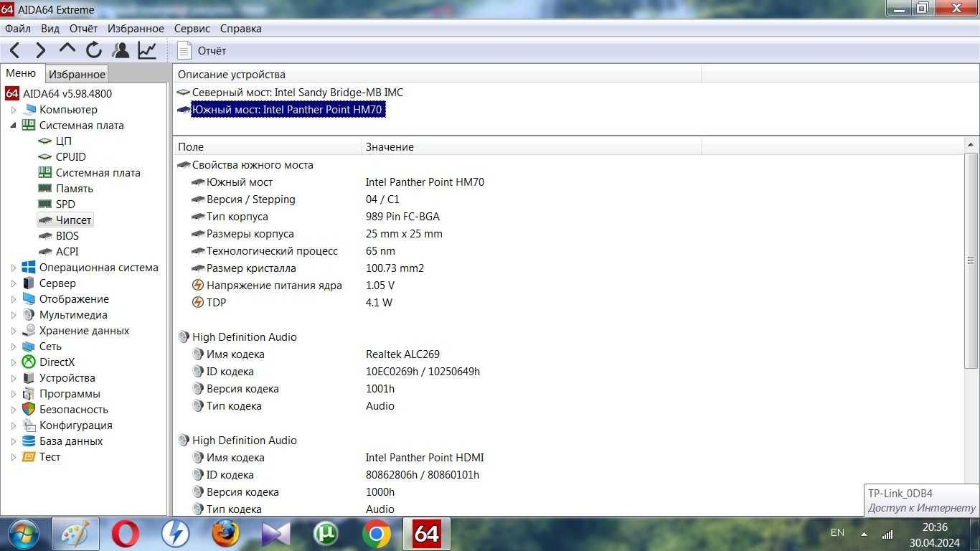The image size is (980, 551).
Task: Click the Поле column header
Action: click(267, 146)
